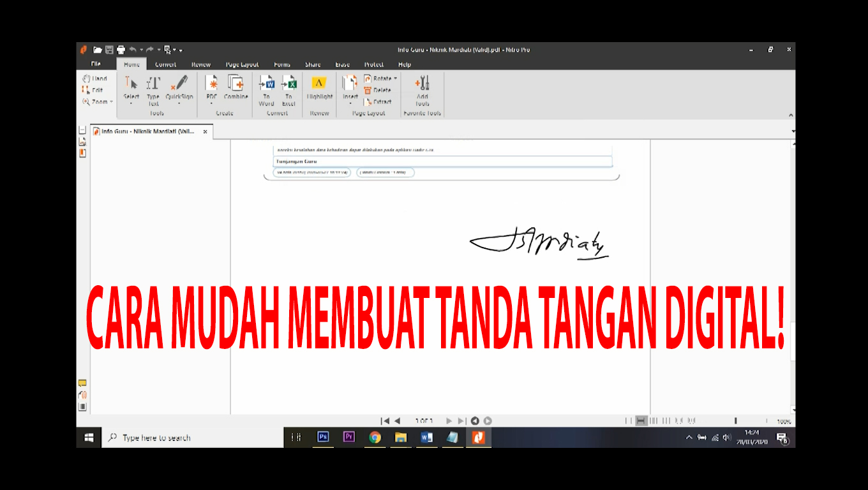Switch to the Convert ribbon tab
Screen dimensions: 868x490
tap(166, 64)
